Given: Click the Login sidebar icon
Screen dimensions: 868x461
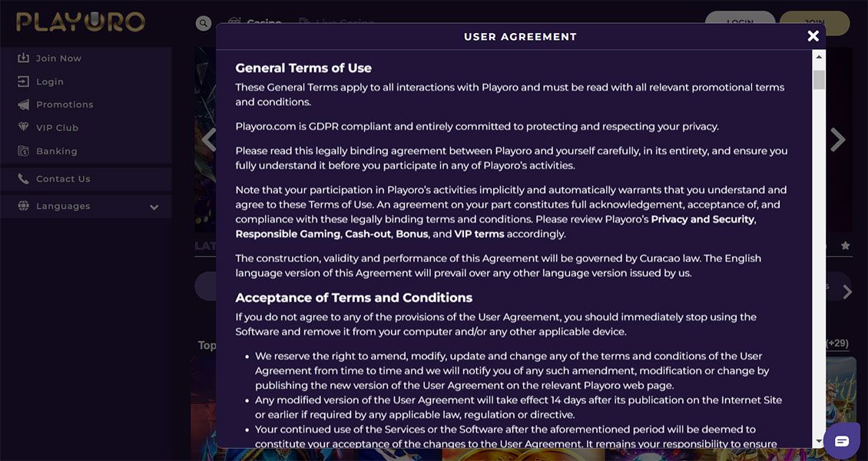Looking at the screenshot, I should (x=23, y=81).
